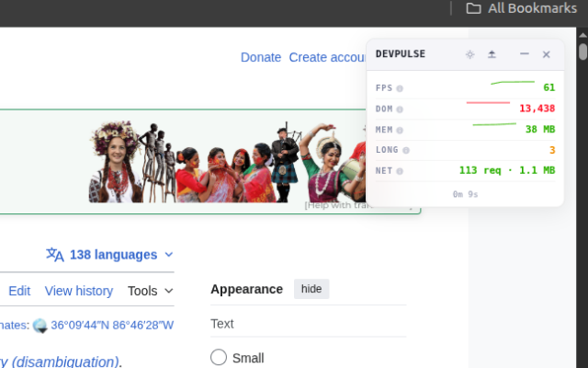The width and height of the screenshot is (588, 368).
Task: Close the DevPulse overlay panel
Action: [546, 54]
